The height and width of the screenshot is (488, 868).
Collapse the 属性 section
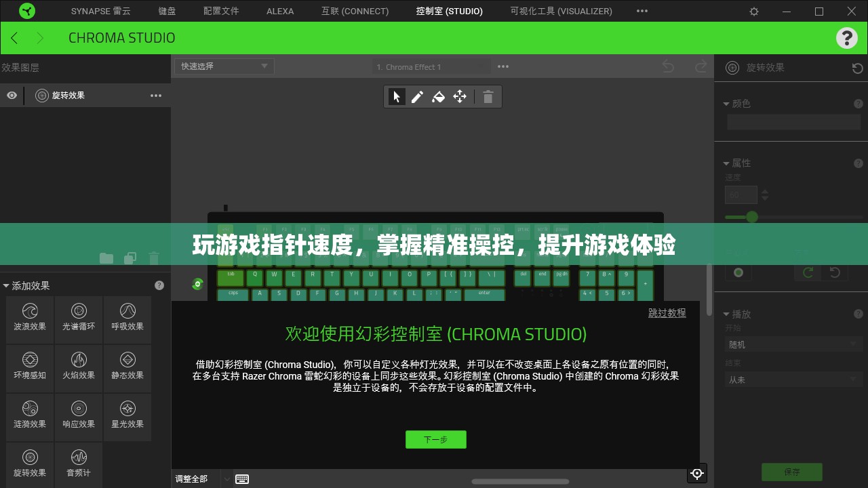726,163
